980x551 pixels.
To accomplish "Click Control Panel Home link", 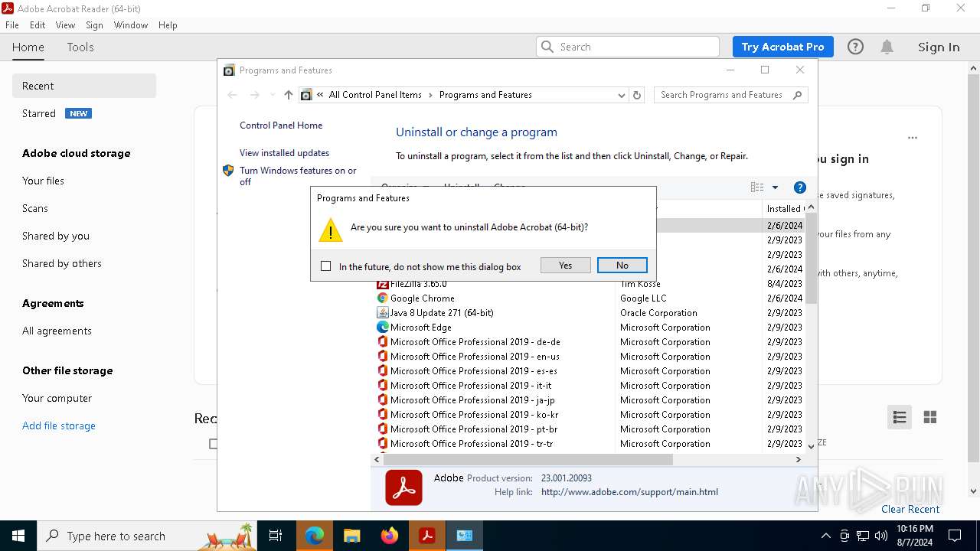I will (281, 126).
